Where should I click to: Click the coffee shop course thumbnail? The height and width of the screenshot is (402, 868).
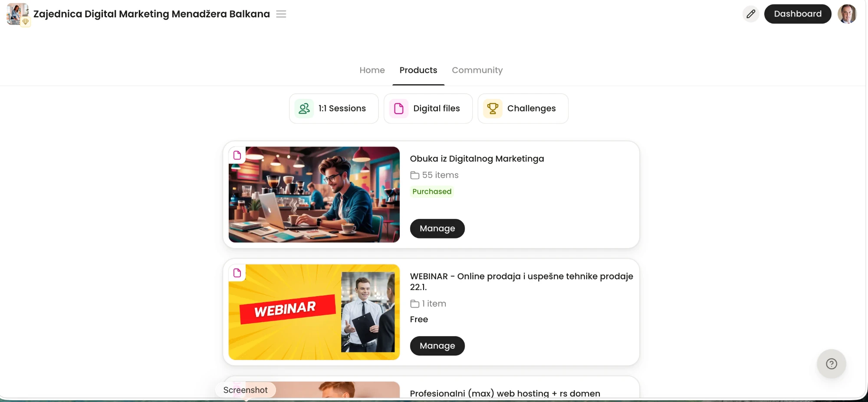tap(314, 194)
